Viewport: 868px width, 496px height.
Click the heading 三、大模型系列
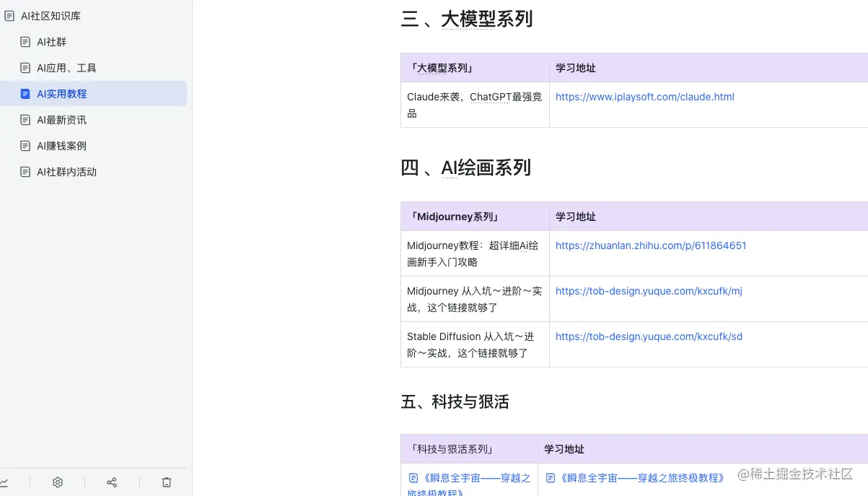[x=467, y=19]
